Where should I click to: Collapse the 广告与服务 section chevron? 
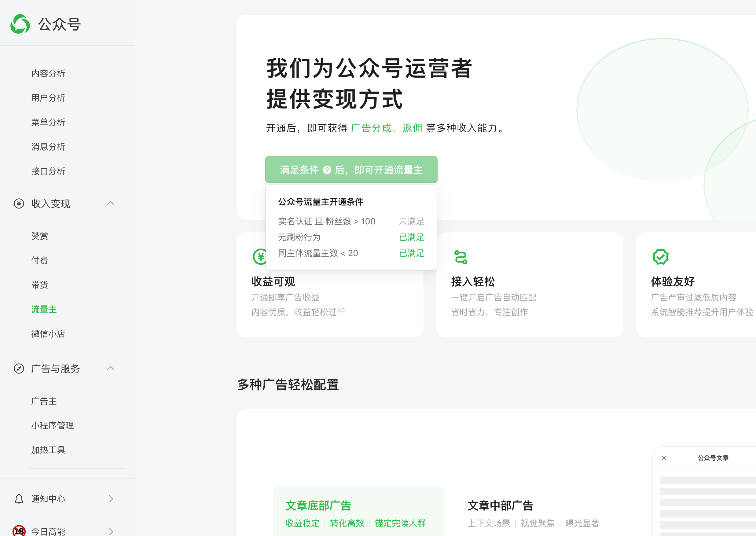(111, 368)
